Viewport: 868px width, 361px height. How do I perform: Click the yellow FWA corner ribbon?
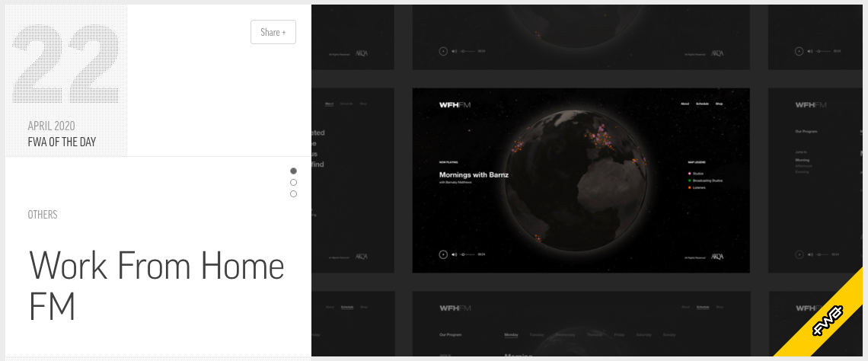[826, 320]
